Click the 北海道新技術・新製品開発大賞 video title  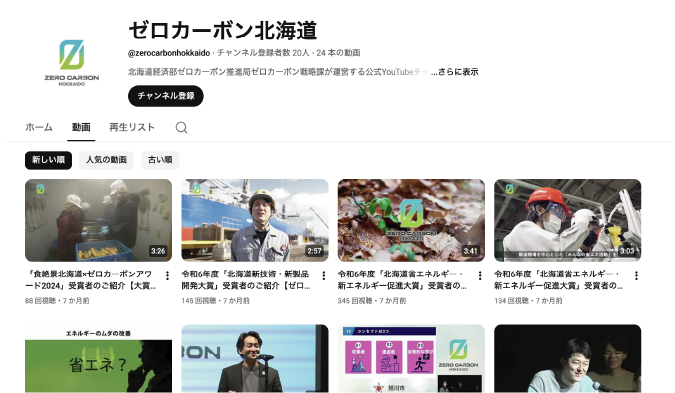[246, 280]
